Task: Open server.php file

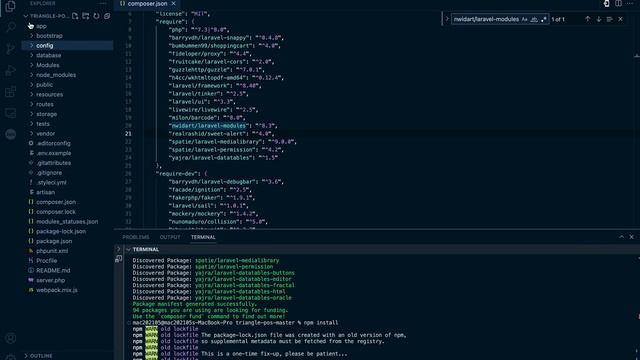Action: (x=51, y=280)
